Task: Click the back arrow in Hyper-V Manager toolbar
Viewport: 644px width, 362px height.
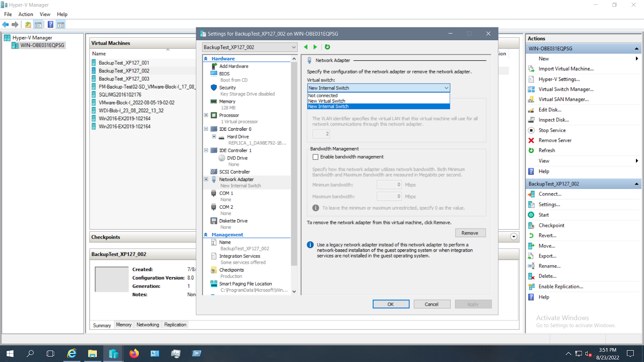Action: click(6, 25)
